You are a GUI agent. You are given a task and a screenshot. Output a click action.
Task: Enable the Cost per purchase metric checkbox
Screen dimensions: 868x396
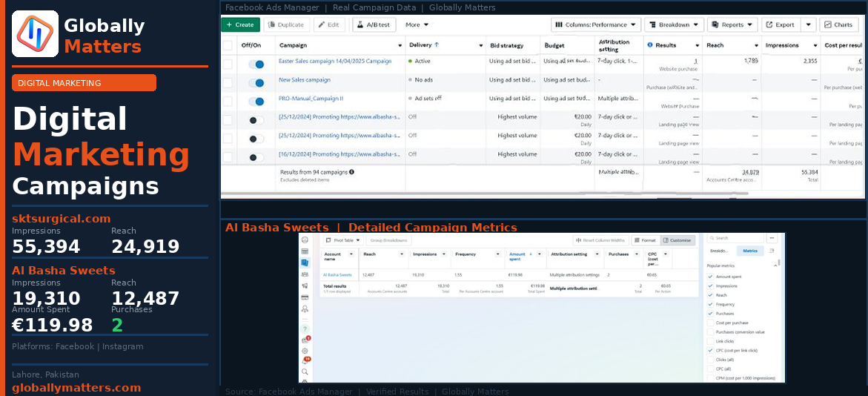click(x=710, y=323)
